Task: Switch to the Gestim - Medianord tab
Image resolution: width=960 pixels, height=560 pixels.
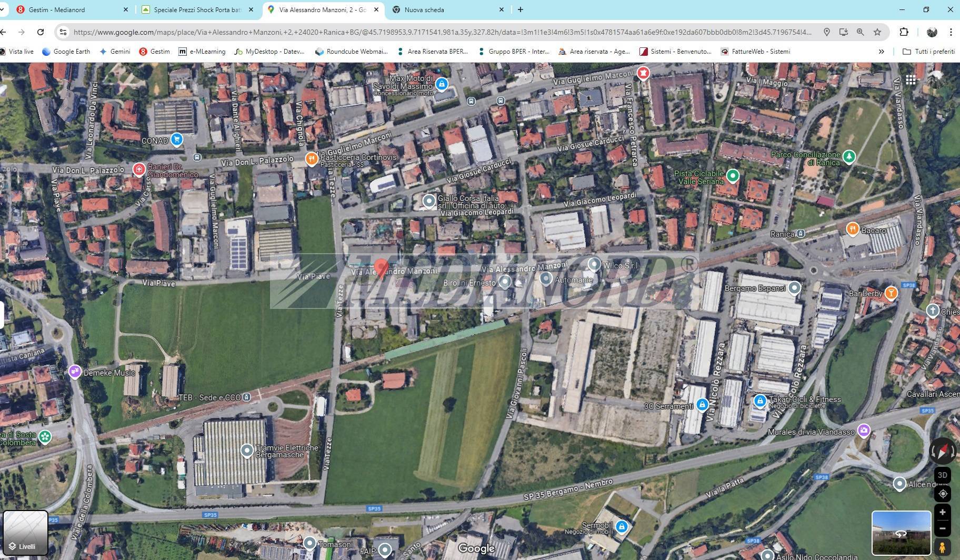Action: (x=72, y=9)
